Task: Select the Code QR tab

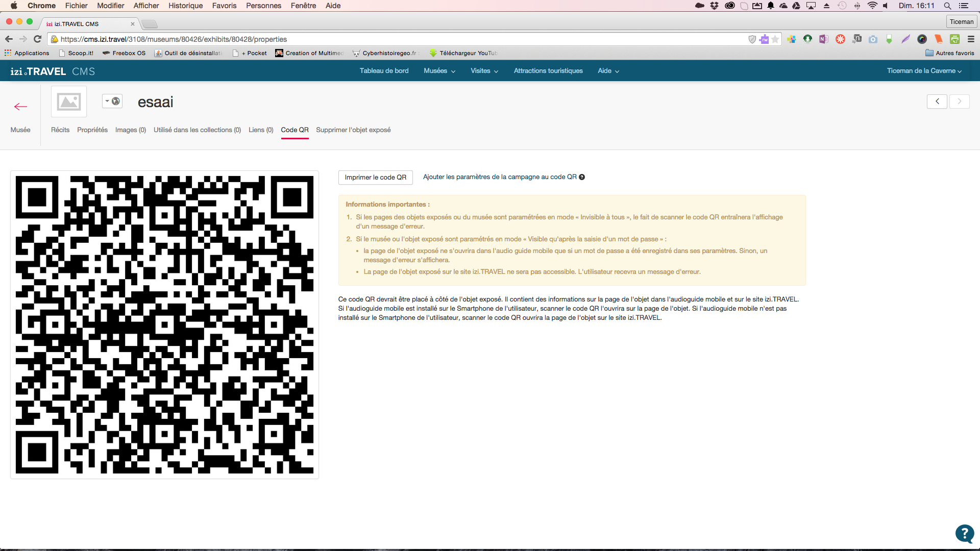Action: tap(295, 130)
